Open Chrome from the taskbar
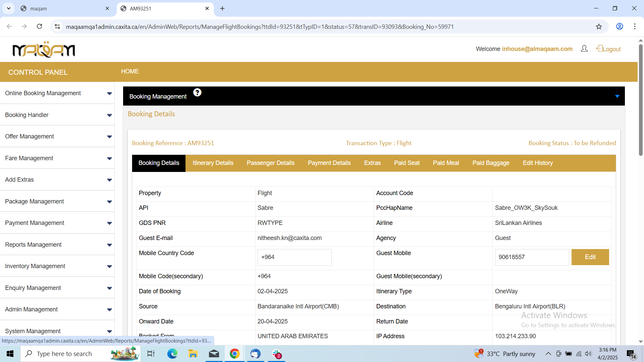Viewport: 644px width, 362px height. coord(234,354)
